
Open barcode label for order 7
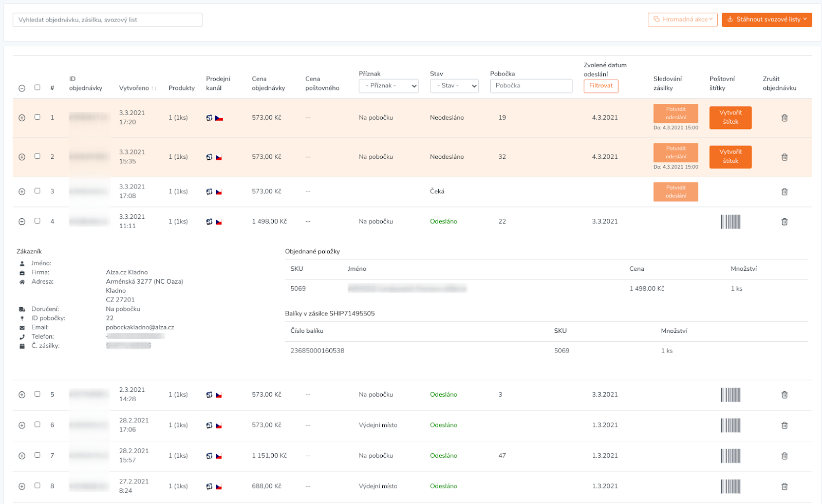[x=731, y=456]
